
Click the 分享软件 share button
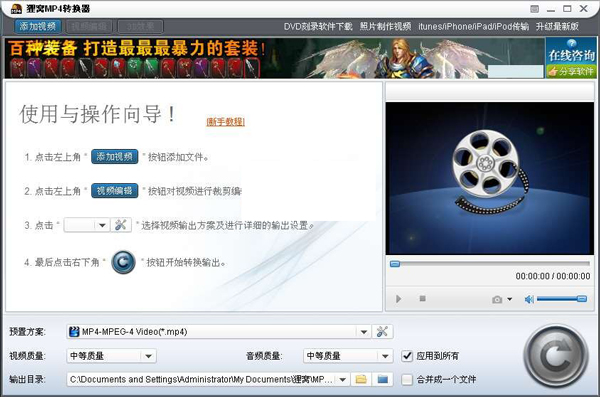click(x=571, y=71)
